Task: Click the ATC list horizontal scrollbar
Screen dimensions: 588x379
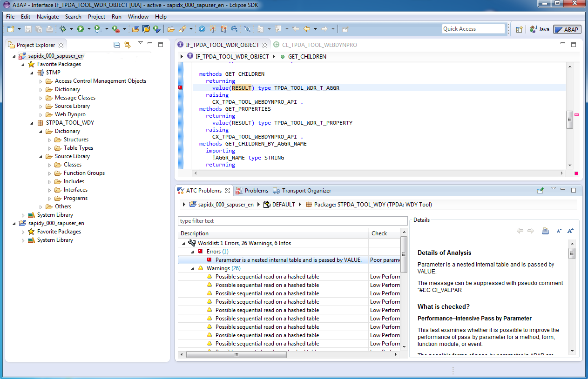Action: tap(237, 354)
